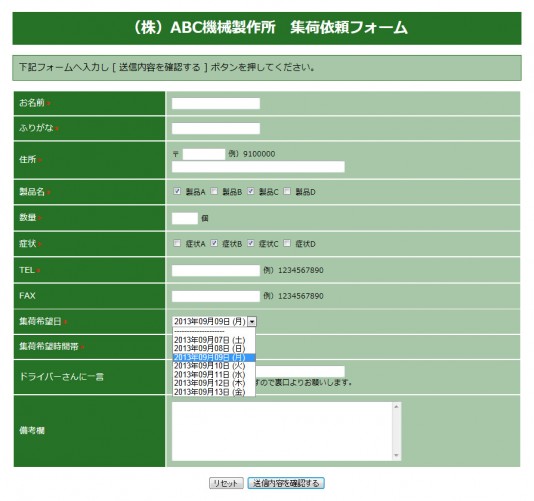The image size is (534, 501).
Task: Tick the 症状A checkbox
Action: (177, 243)
